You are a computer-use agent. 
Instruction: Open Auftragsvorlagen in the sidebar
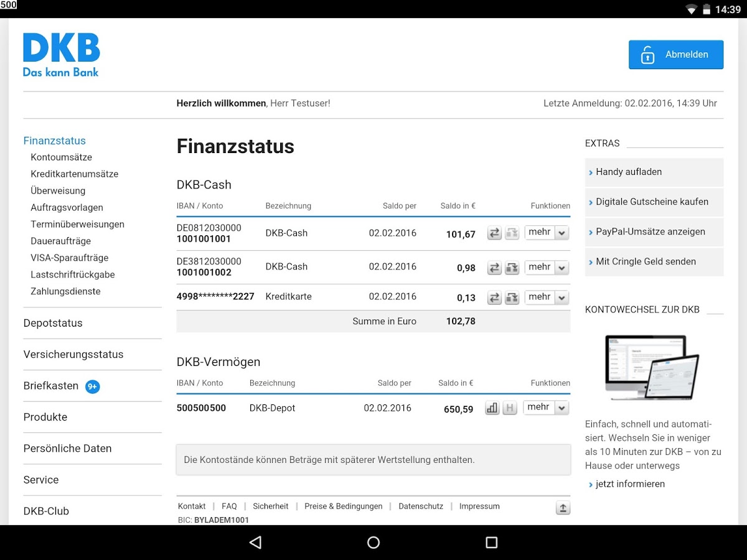(x=67, y=208)
